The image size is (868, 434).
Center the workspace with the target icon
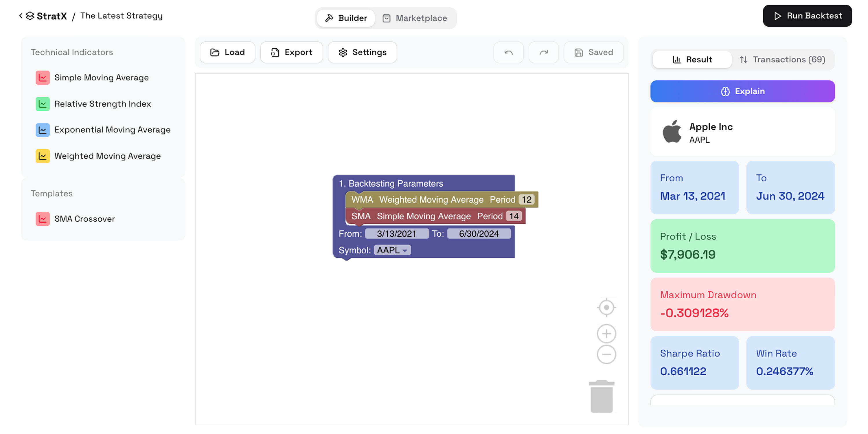(x=606, y=307)
